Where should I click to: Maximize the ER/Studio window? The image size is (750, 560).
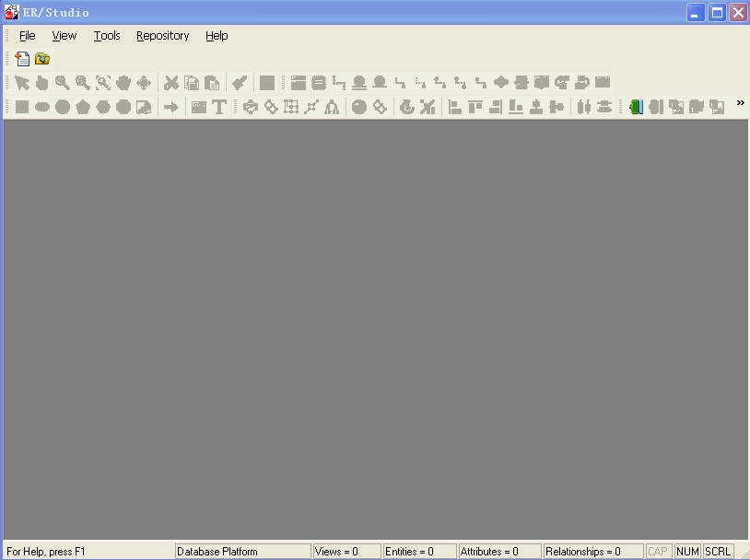(x=717, y=12)
